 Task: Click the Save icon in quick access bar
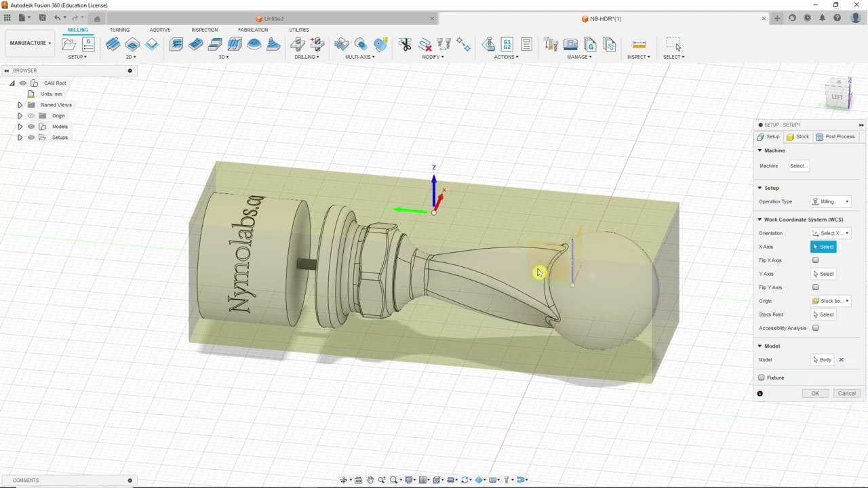click(x=43, y=18)
